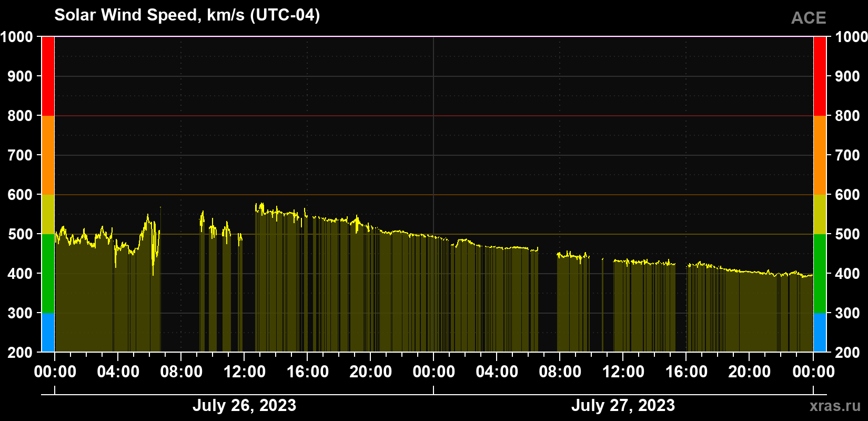This screenshot has height=421, width=868.
Task: Click the green segment of left color scale
Action: click(x=48, y=274)
